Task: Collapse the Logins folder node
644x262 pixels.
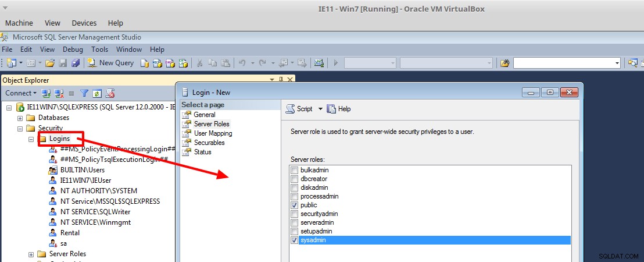Action: tap(31, 139)
